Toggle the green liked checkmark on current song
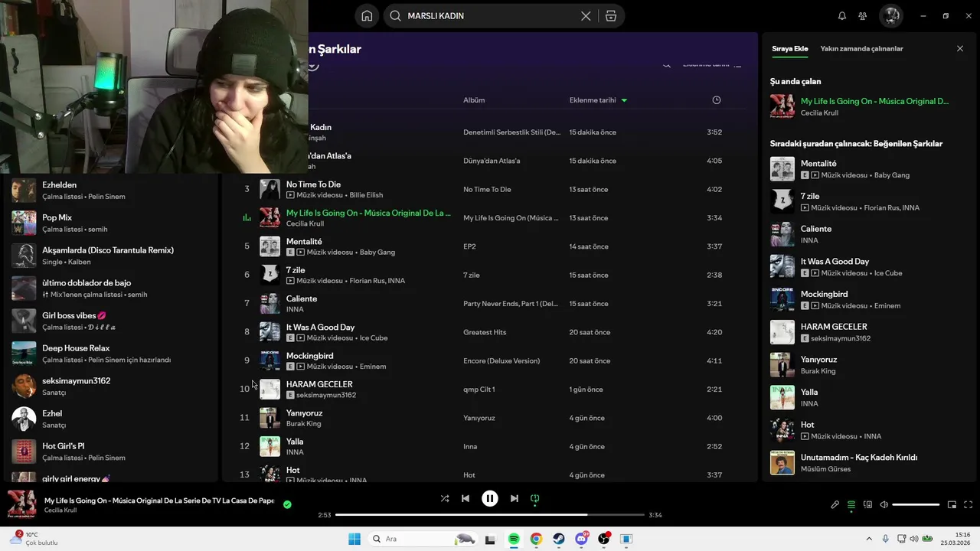The height and width of the screenshot is (551, 980). coord(287,504)
